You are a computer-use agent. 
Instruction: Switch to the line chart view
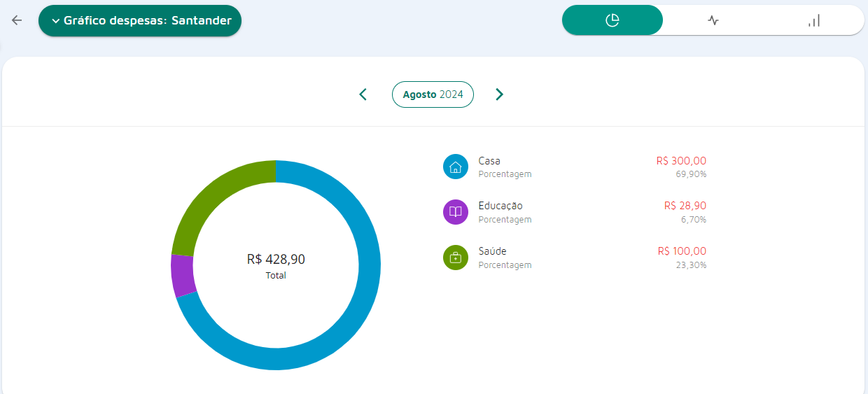pos(713,20)
